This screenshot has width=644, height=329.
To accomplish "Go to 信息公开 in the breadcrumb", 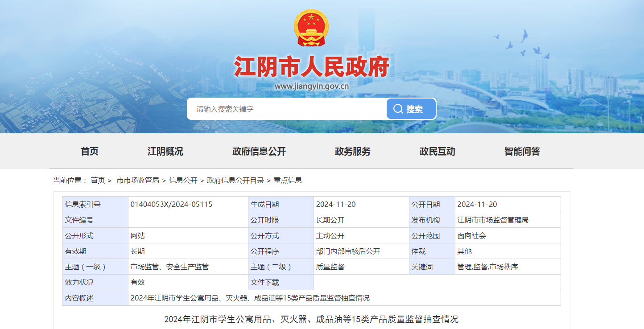I will click(183, 181).
